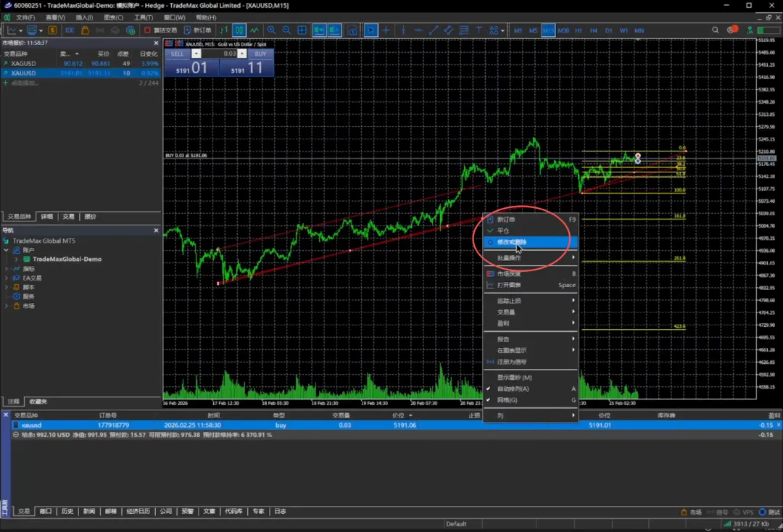Image resolution: width=783 pixels, height=532 pixels.
Task: Switch to the 历史 tab at bottom
Action: (67, 511)
